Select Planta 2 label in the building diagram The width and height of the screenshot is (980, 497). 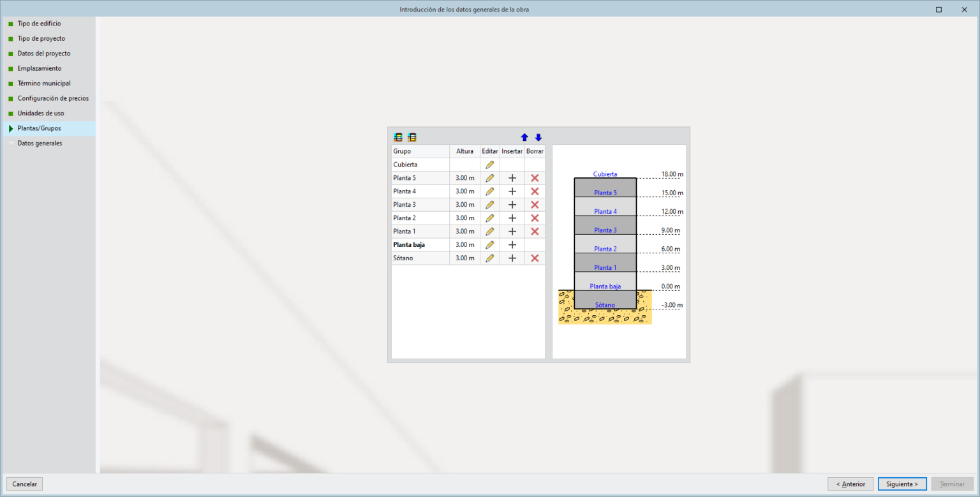604,248
